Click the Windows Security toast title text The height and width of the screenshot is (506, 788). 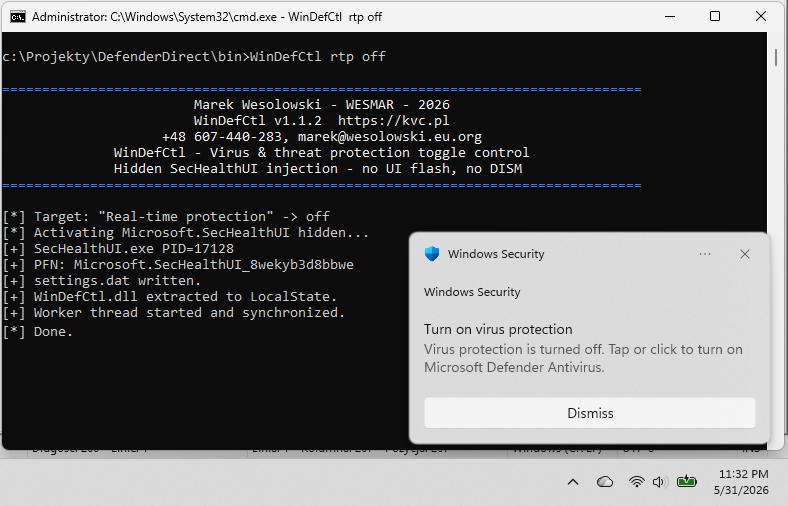click(x=496, y=254)
